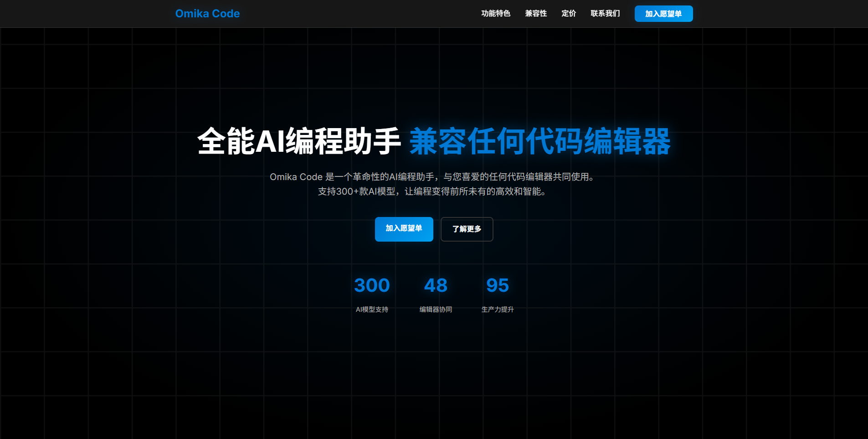The image size is (868, 439).
Task: Click the white headline 全能AI编程助手
Action: click(298, 141)
